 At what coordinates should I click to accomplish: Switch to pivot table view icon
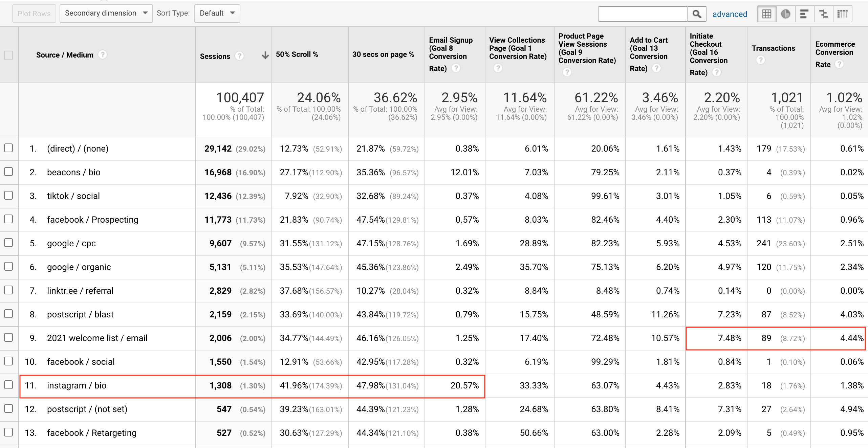tap(842, 14)
